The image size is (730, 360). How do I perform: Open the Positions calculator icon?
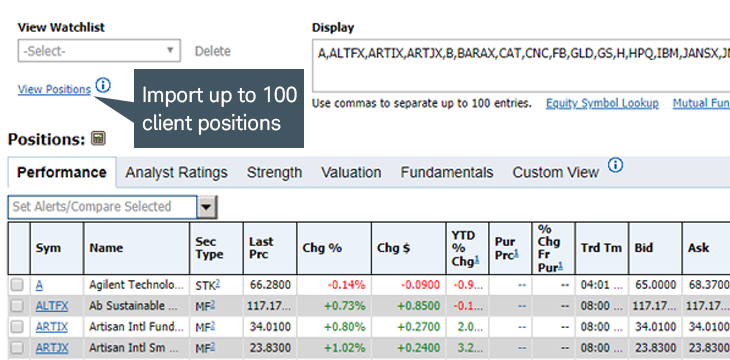[x=98, y=138]
